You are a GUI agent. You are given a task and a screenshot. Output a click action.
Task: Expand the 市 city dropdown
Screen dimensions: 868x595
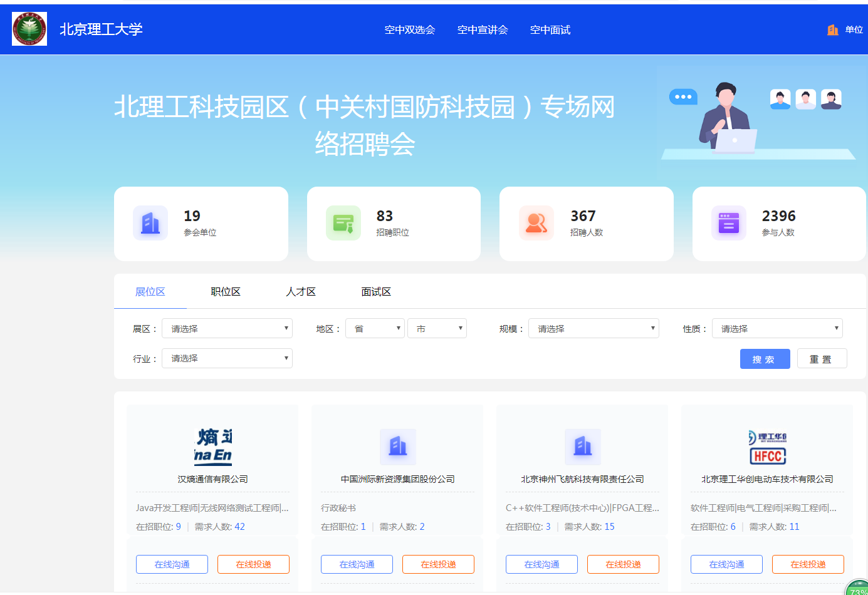(x=437, y=328)
